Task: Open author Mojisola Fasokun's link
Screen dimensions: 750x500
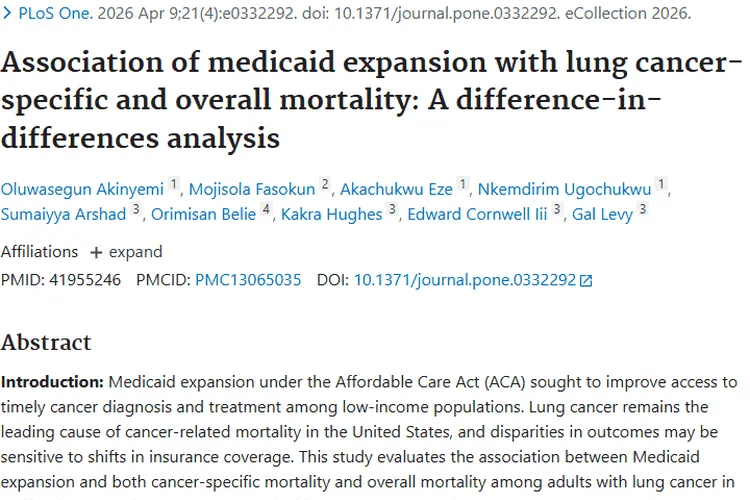Action: (x=255, y=189)
